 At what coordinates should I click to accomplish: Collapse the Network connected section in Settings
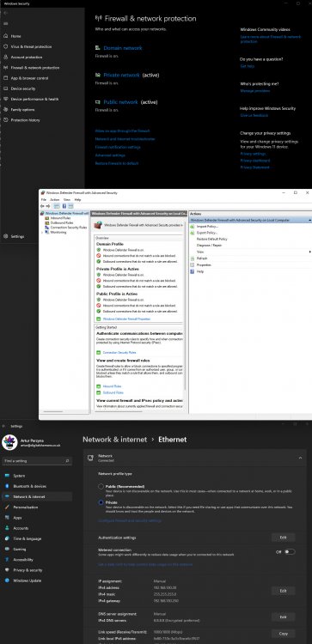click(x=300, y=458)
